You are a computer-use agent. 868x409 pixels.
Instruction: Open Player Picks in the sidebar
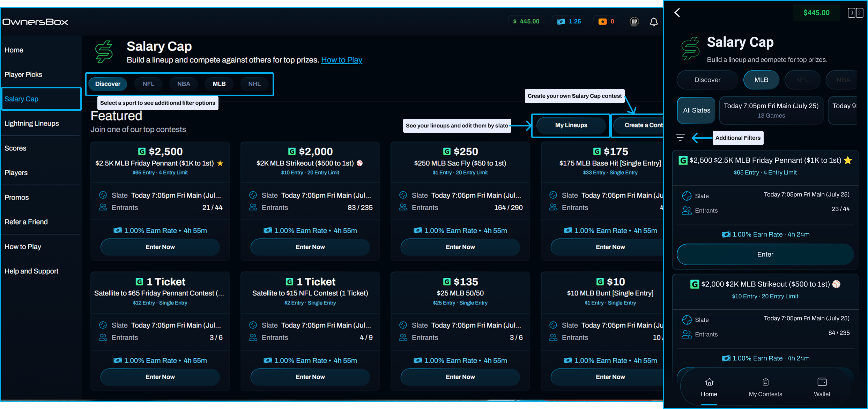[23, 74]
